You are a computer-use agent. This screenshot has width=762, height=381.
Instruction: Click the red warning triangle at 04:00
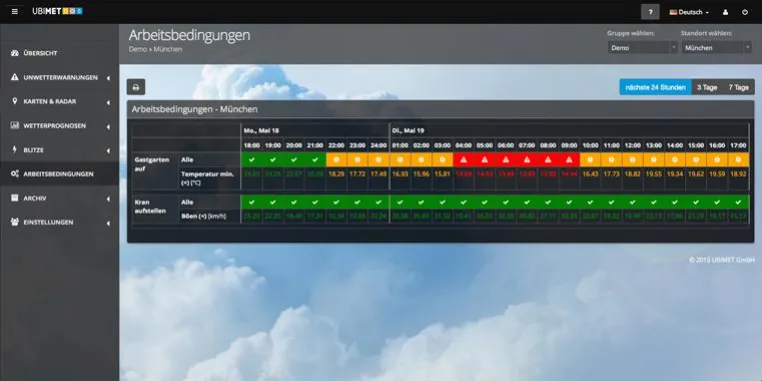pyautogui.click(x=464, y=159)
